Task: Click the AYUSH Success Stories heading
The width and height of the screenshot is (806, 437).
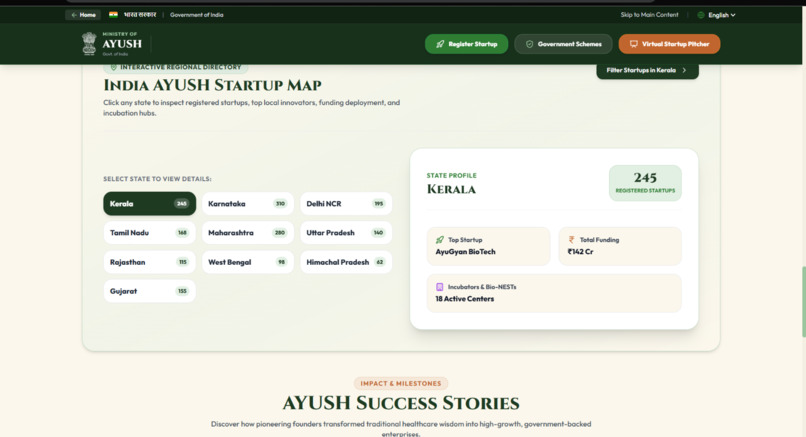Action: coord(401,403)
